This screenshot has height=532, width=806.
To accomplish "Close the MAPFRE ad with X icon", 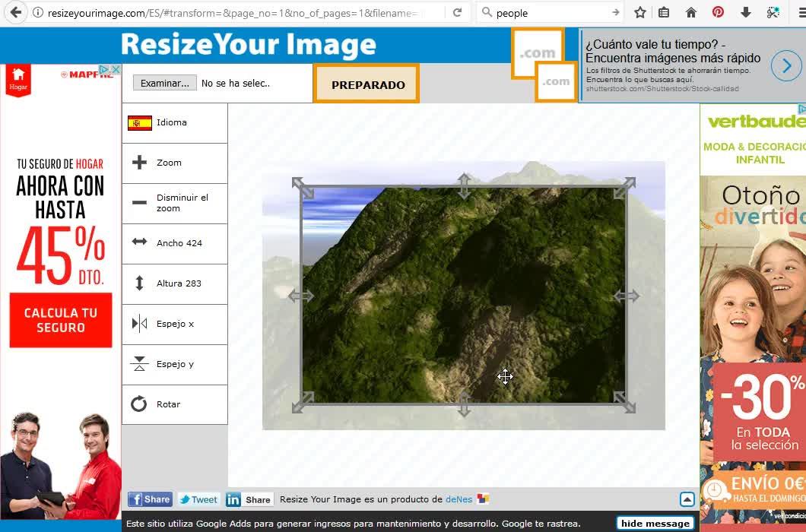I will (116, 69).
